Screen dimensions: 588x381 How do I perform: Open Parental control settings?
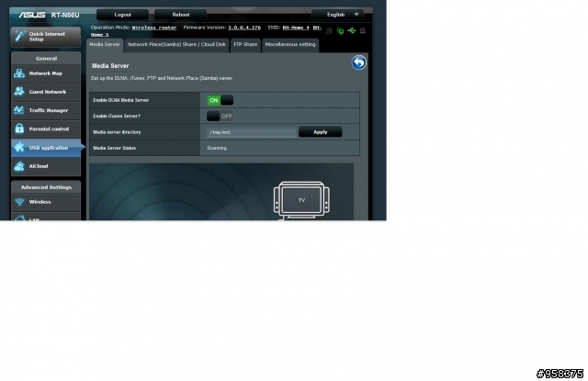coord(46,129)
